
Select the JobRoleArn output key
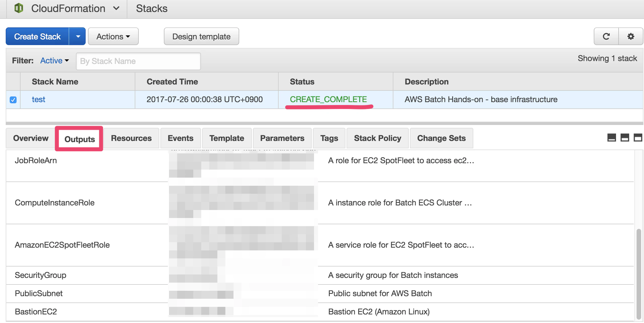[36, 160]
